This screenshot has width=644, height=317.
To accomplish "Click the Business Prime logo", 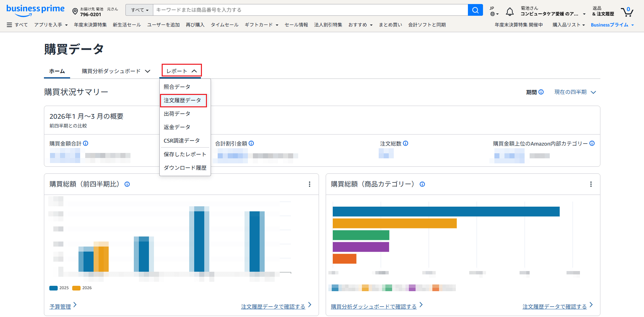I will (35, 10).
